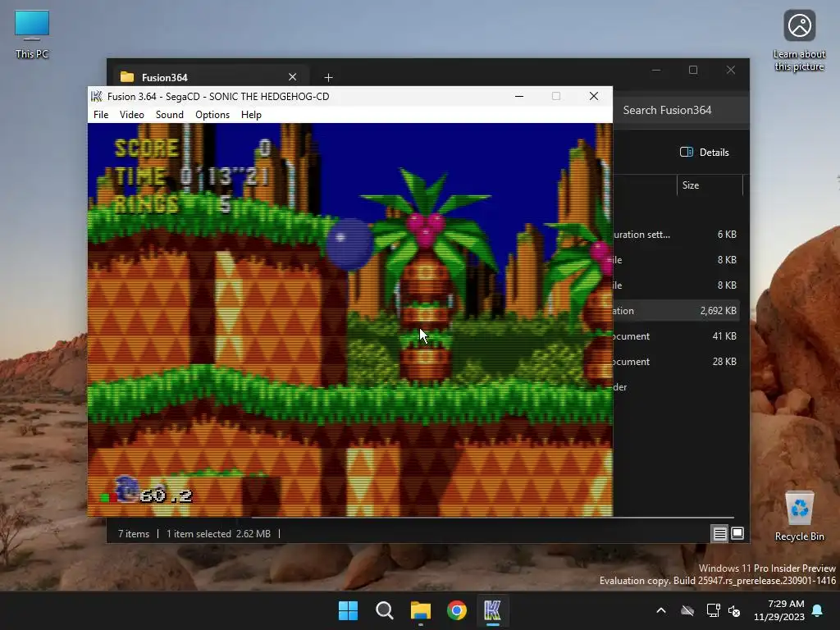Toggle the Details pane button
This screenshot has width=840, height=630.
point(705,152)
